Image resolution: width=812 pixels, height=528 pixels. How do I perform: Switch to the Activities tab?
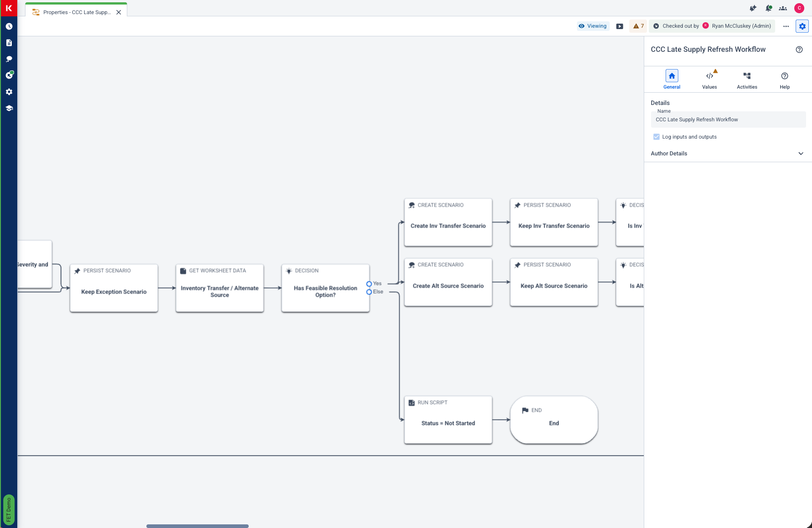click(747, 80)
